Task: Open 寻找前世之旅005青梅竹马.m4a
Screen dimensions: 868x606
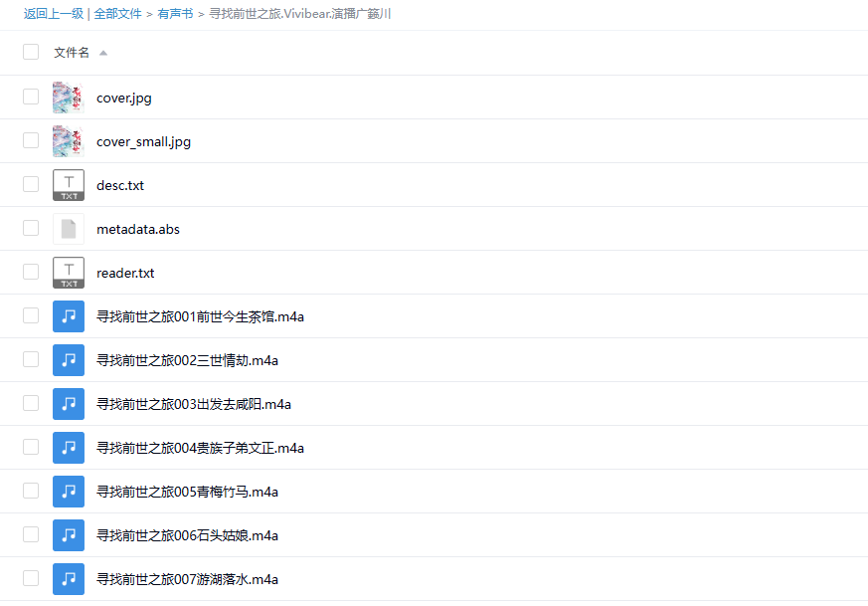Action: point(186,491)
